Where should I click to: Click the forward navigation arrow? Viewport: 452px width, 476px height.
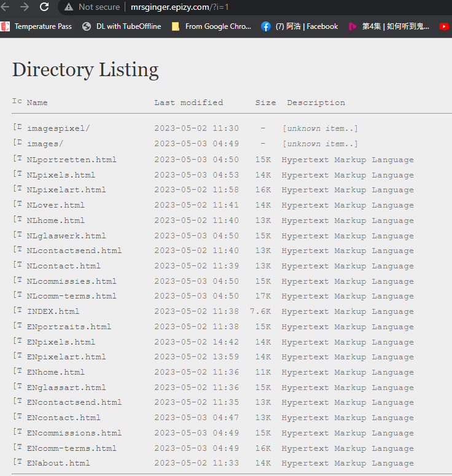coord(25,7)
